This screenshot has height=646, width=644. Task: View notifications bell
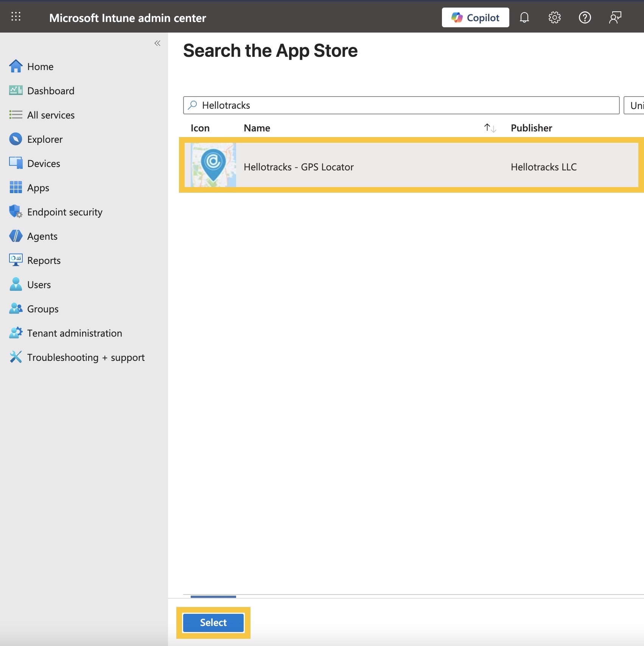[524, 17]
